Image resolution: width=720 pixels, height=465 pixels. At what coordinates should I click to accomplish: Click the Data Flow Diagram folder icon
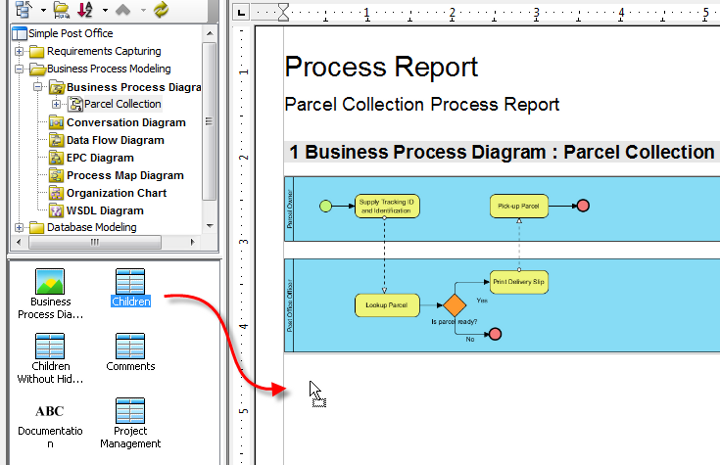56,140
